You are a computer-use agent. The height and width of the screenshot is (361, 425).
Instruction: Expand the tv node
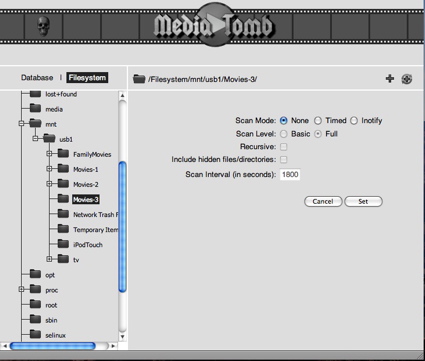pyautogui.click(x=49, y=259)
